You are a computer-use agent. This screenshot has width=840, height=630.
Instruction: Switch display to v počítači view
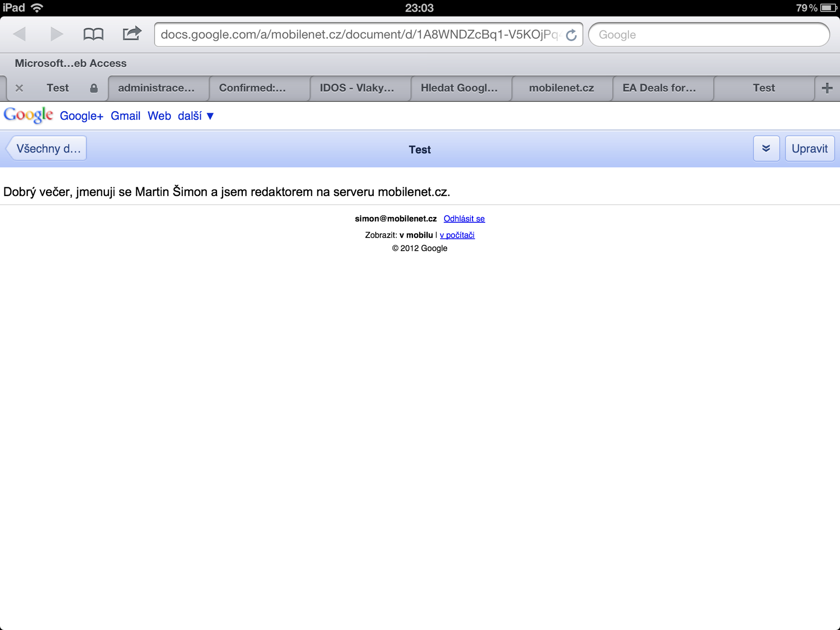point(457,235)
